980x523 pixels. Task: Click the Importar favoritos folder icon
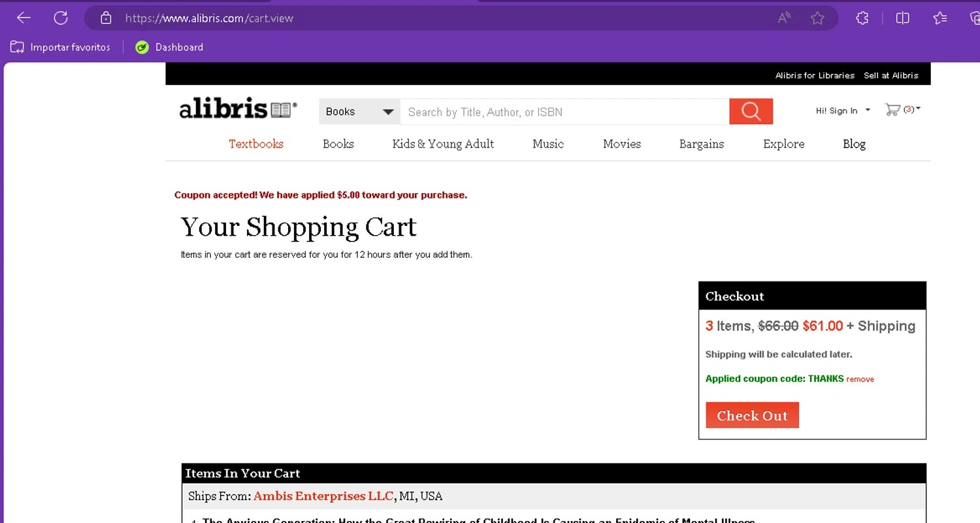17,47
